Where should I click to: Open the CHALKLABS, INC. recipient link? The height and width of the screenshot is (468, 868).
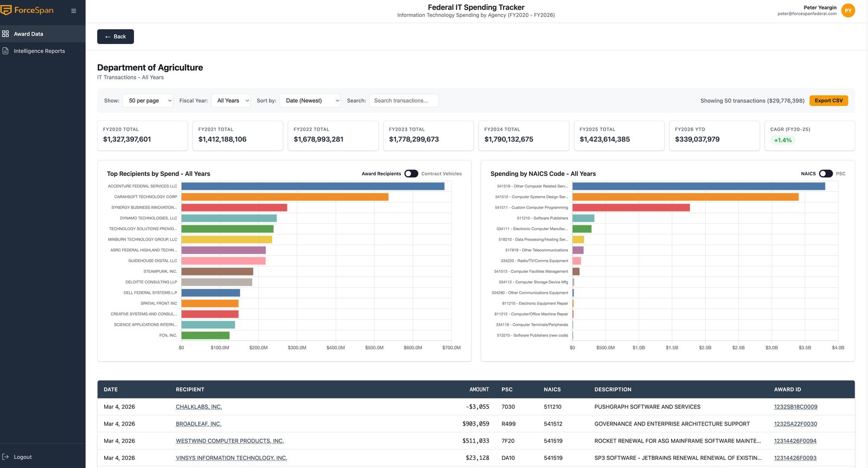(199, 407)
